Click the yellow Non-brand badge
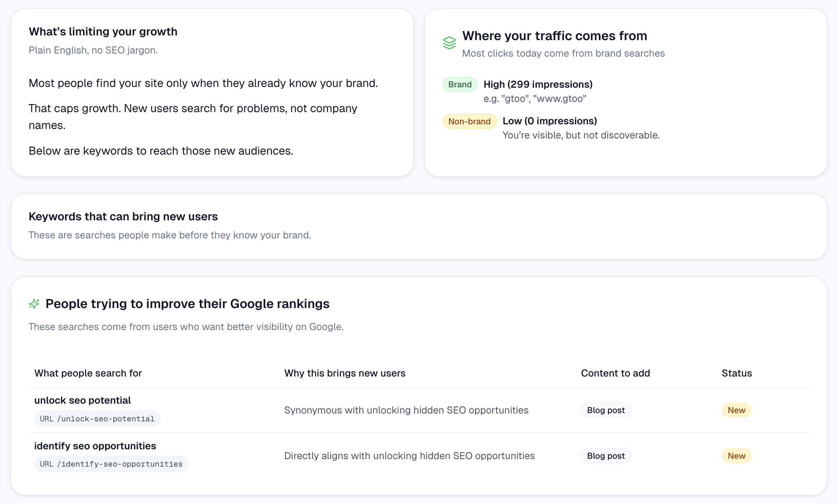 pos(469,122)
